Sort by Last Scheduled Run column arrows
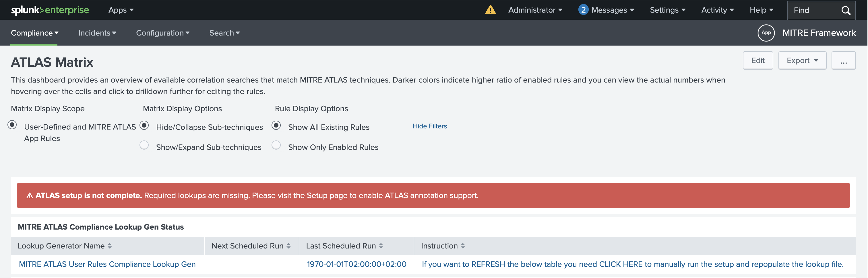The image size is (868, 278). pos(381,246)
